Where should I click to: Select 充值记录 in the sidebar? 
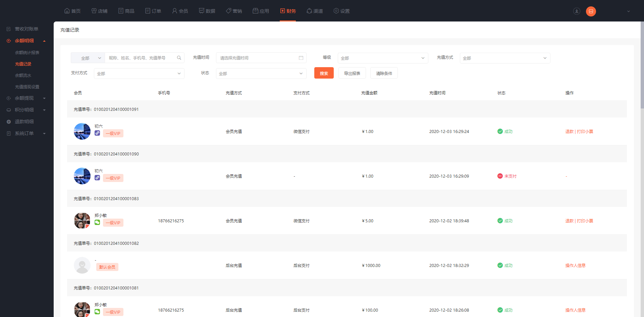pyautogui.click(x=23, y=64)
